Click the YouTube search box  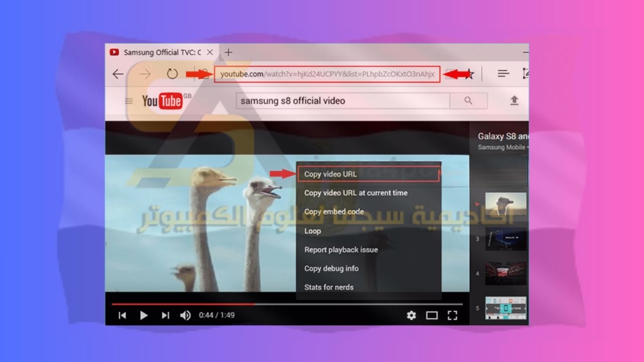pyautogui.click(x=343, y=101)
